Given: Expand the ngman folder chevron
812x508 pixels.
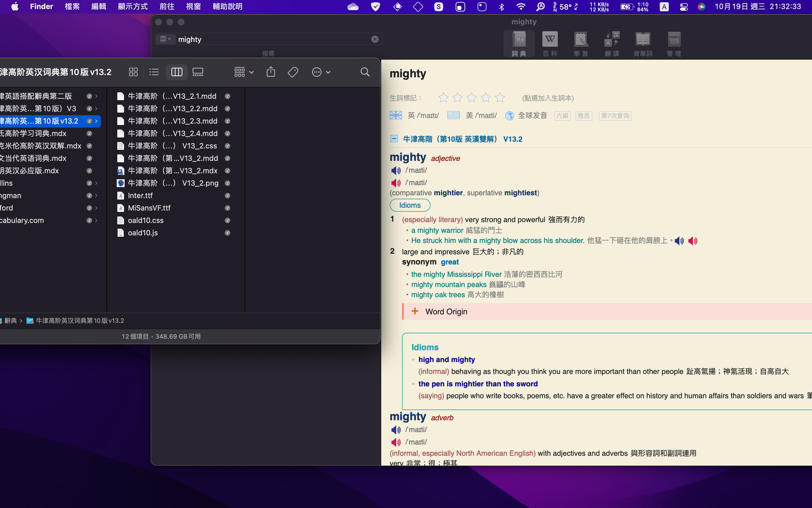Looking at the screenshot, I should point(96,196).
